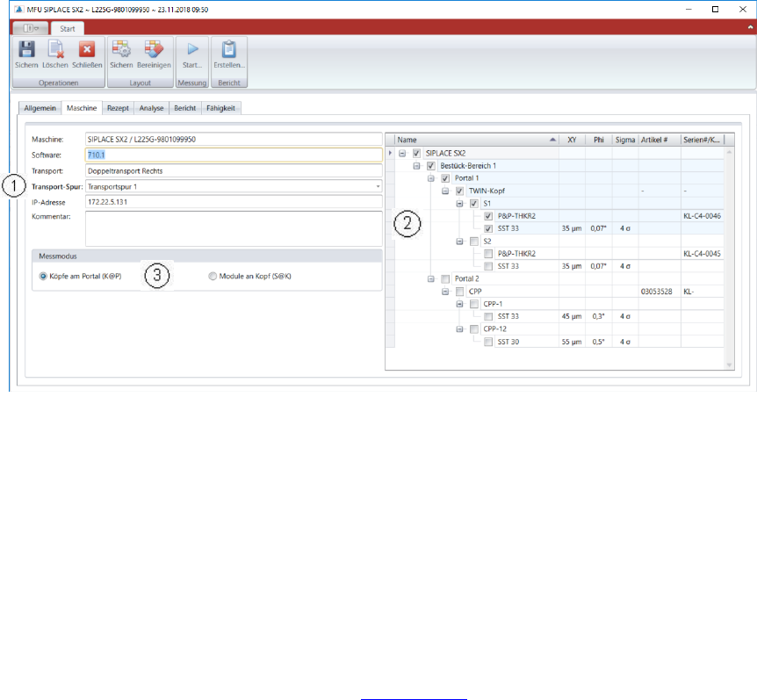
Task: Collapse the S2 node
Action: 459,242
